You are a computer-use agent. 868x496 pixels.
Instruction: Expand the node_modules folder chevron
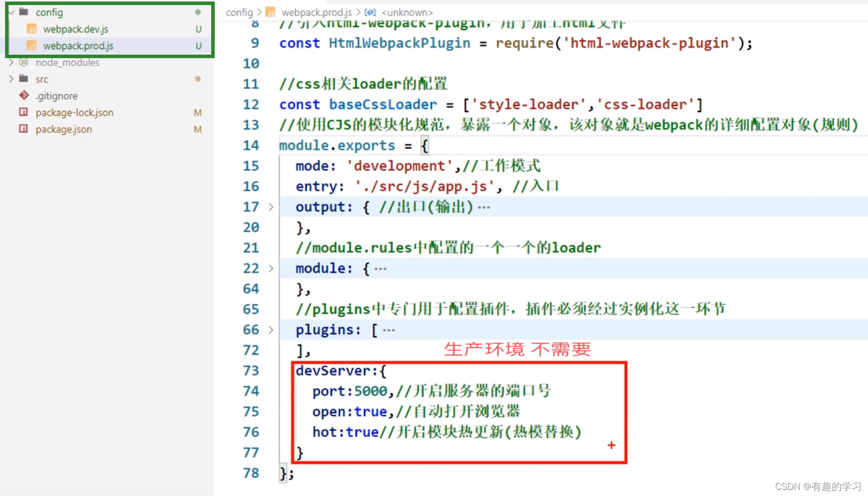(x=11, y=63)
